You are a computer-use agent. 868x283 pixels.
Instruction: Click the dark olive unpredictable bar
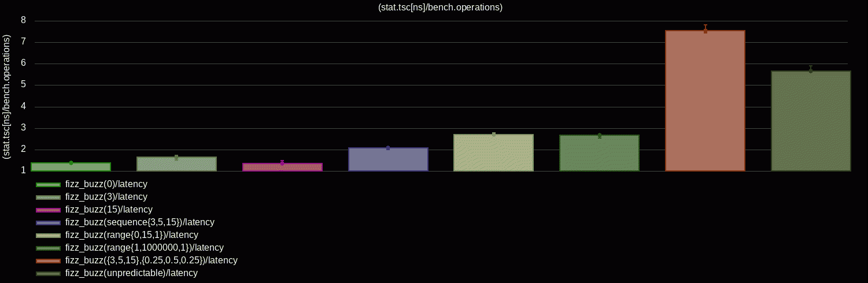coord(811,121)
